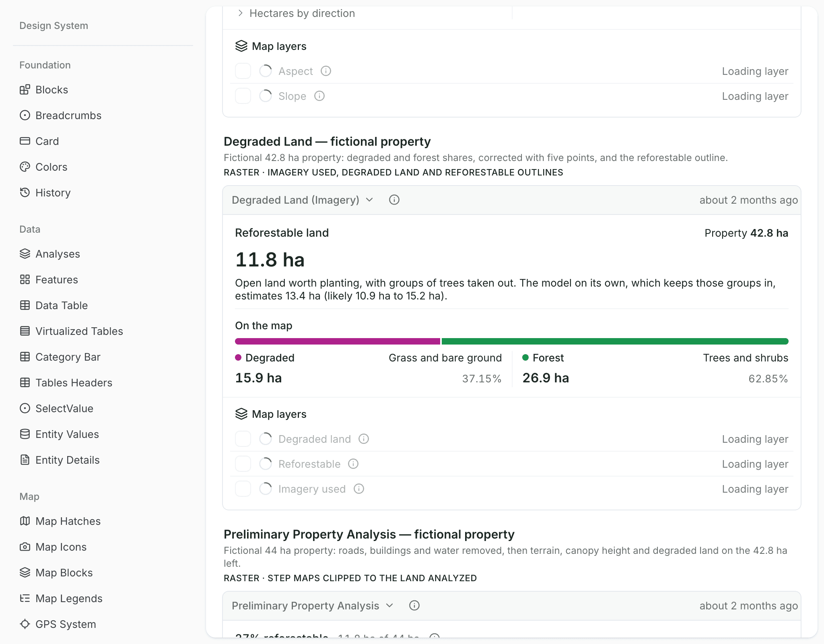Viewport: 824px width, 644px height.
Task: Click the History clock icon in sidebar
Action: [x=25, y=193]
